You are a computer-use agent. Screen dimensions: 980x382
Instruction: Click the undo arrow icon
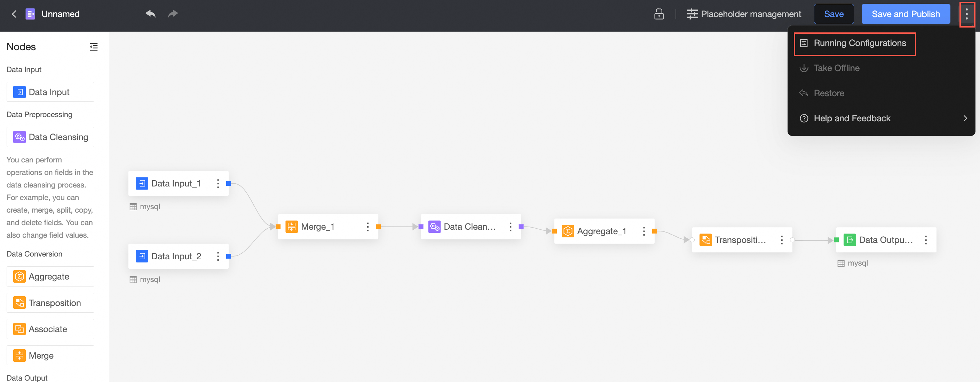tap(150, 14)
